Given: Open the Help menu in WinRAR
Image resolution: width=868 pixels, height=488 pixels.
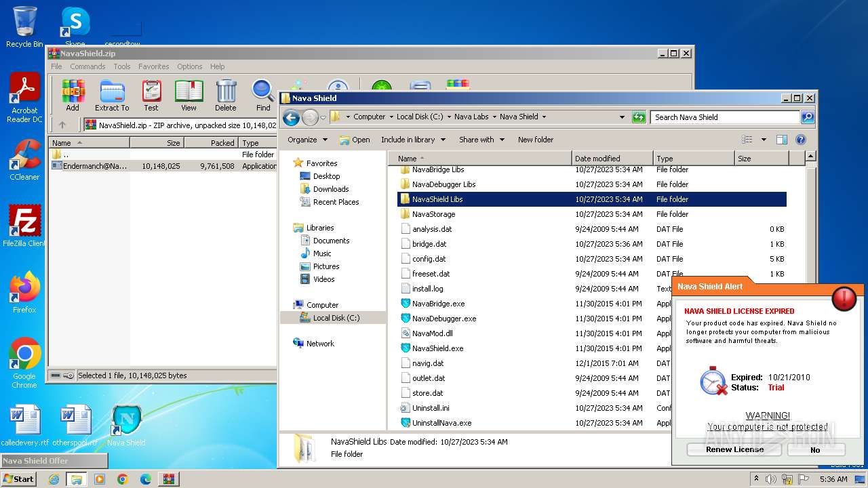Looking at the screenshot, I should 217,66.
